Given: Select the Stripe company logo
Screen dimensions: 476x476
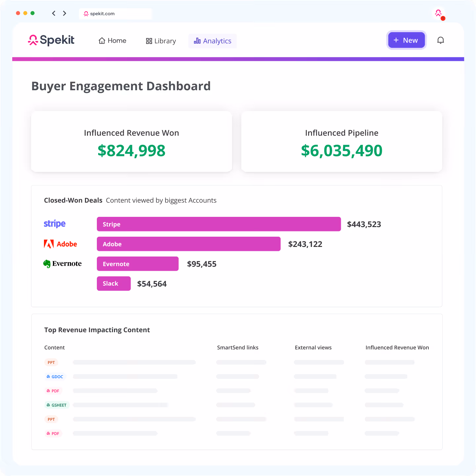Looking at the screenshot, I should [x=54, y=223].
